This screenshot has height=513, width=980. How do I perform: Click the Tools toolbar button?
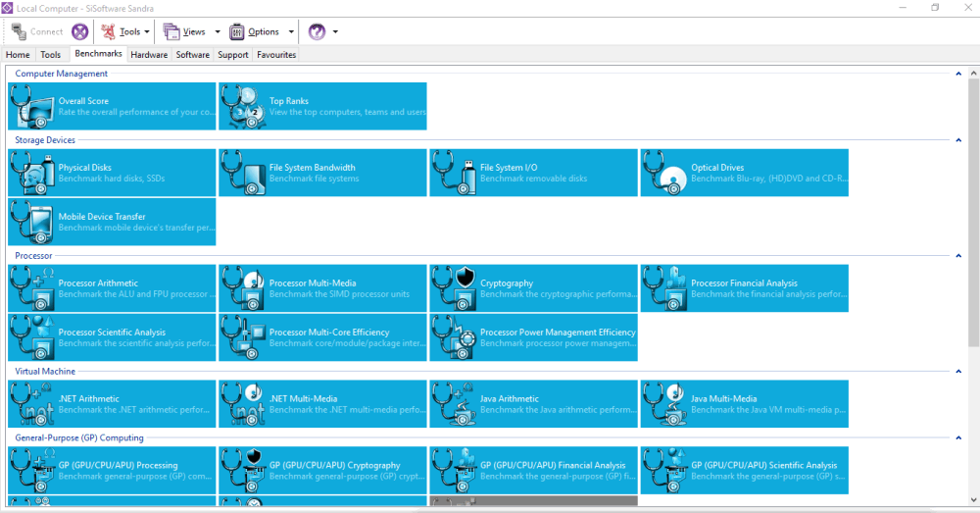tap(122, 31)
